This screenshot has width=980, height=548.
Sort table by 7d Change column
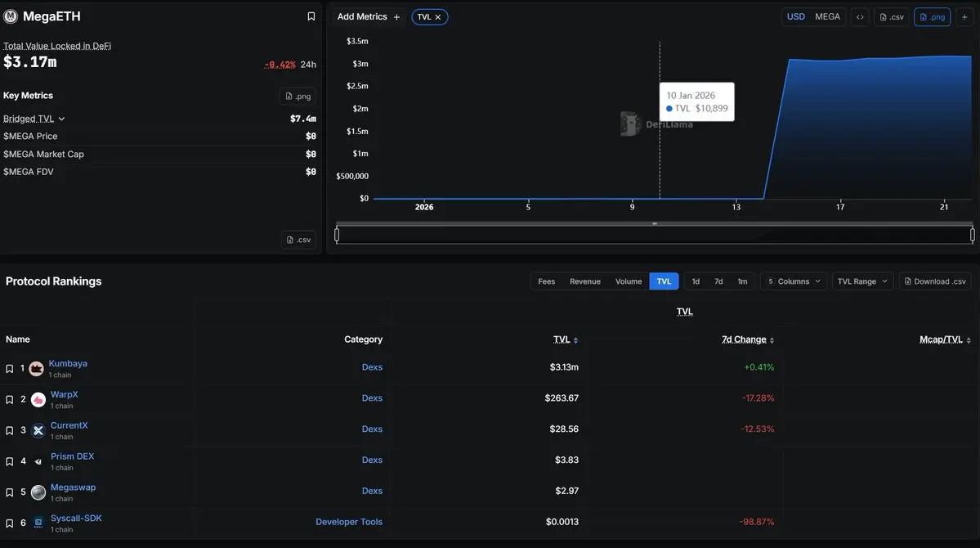[748, 339]
